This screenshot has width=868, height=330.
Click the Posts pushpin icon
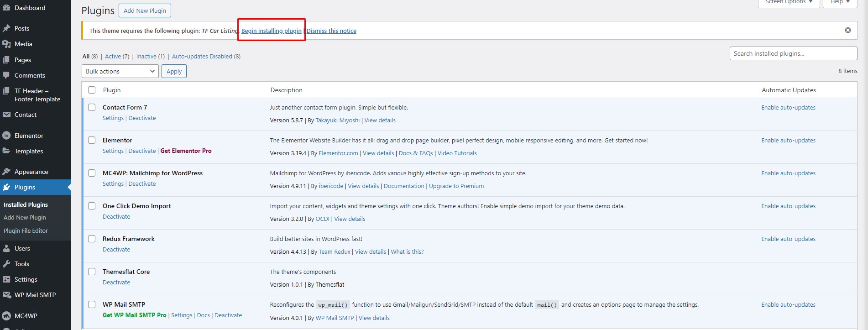(x=6, y=28)
